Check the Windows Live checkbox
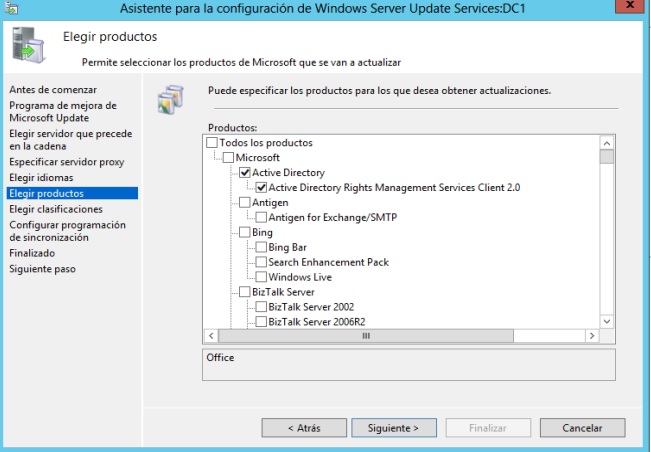This screenshot has width=651, height=452. pos(261,277)
